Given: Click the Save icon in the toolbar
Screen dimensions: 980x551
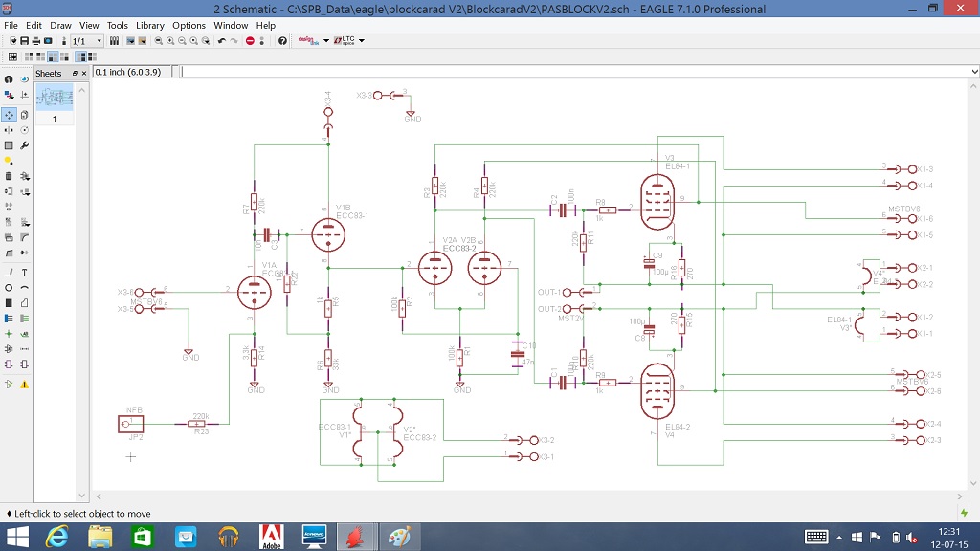Looking at the screenshot, I should pos(24,41).
